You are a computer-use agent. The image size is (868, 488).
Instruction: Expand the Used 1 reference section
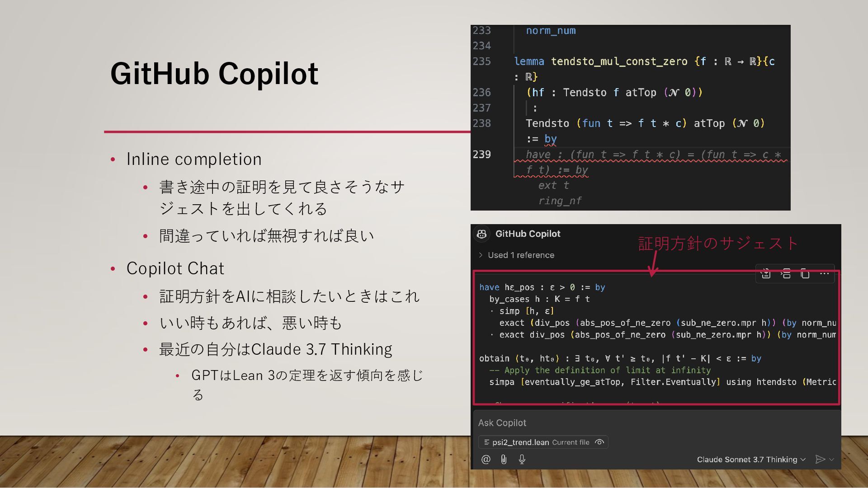point(516,255)
